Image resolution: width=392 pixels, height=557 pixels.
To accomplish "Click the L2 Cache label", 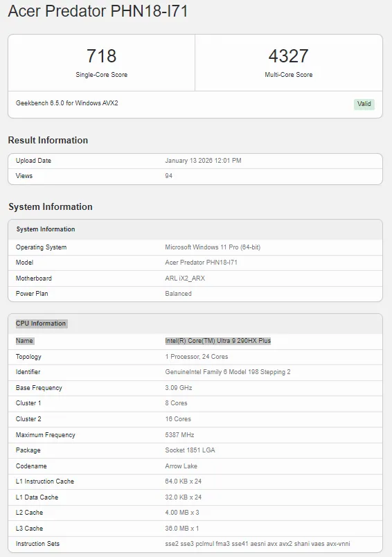I will pos(29,513).
